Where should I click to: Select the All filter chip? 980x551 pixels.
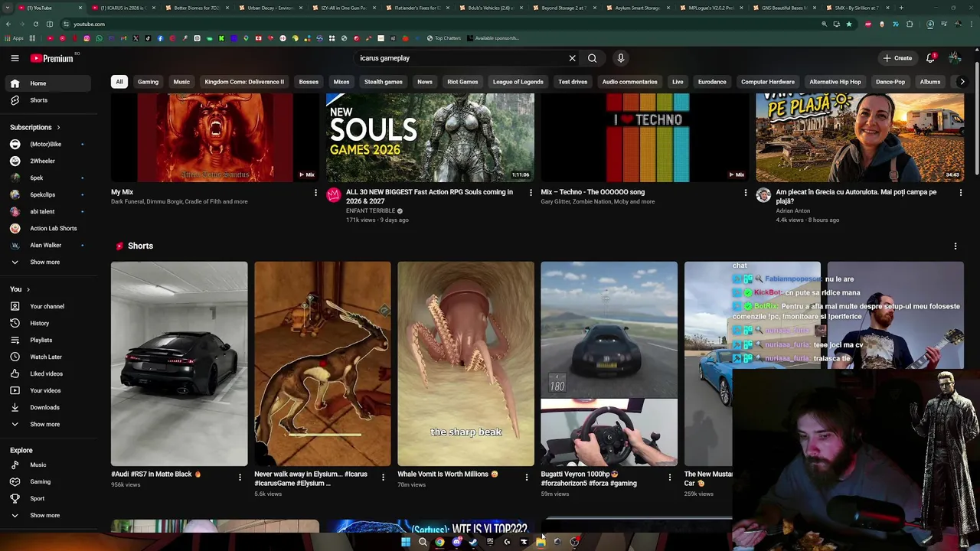pyautogui.click(x=119, y=82)
